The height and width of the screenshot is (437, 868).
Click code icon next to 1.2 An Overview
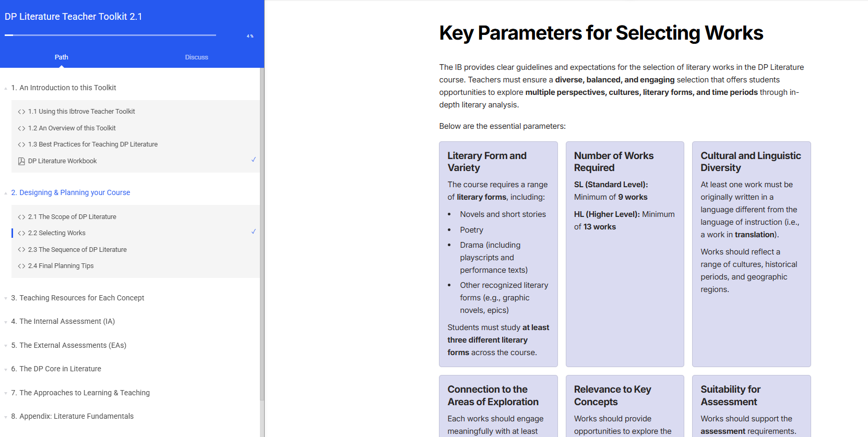pyautogui.click(x=21, y=128)
